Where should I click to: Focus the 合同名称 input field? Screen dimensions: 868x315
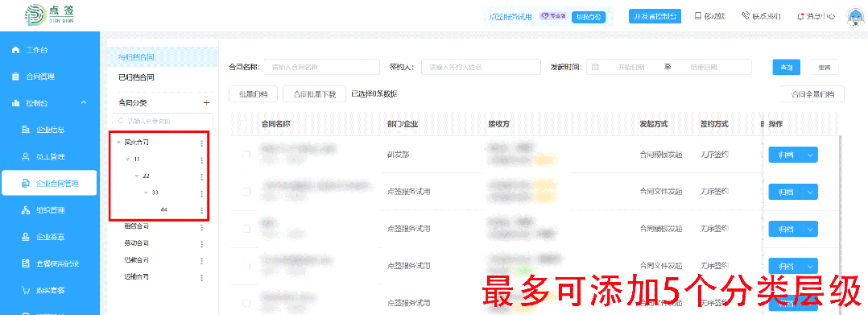[321, 67]
